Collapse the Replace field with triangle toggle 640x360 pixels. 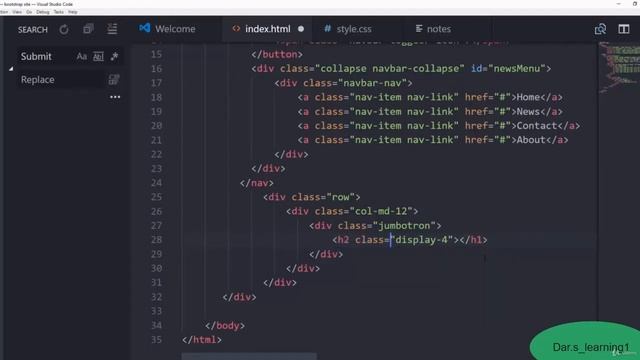pyautogui.click(x=11, y=69)
